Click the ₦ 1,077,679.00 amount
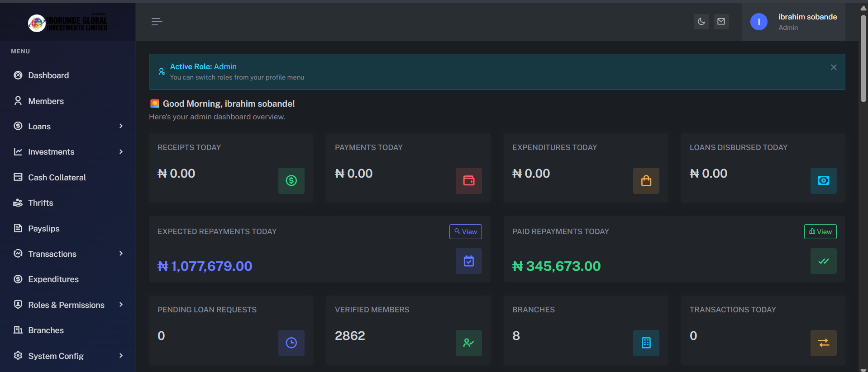 coord(205,266)
